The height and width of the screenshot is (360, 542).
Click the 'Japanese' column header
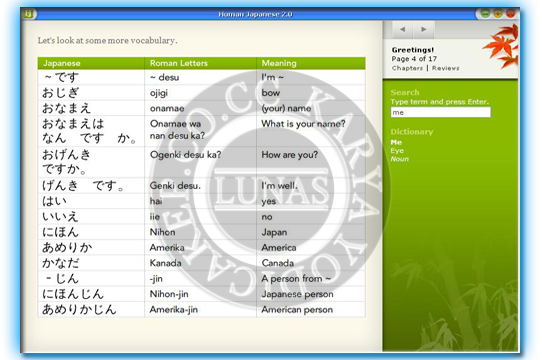[91, 63]
